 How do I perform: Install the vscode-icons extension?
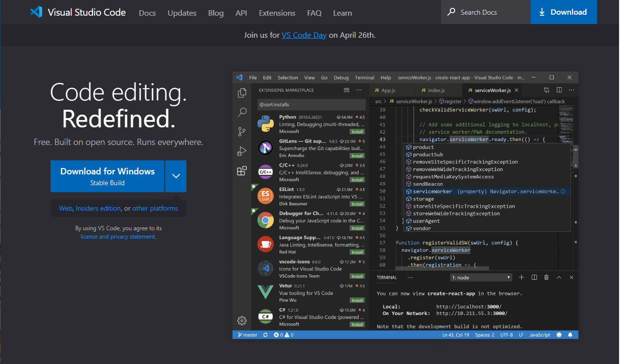tap(357, 276)
